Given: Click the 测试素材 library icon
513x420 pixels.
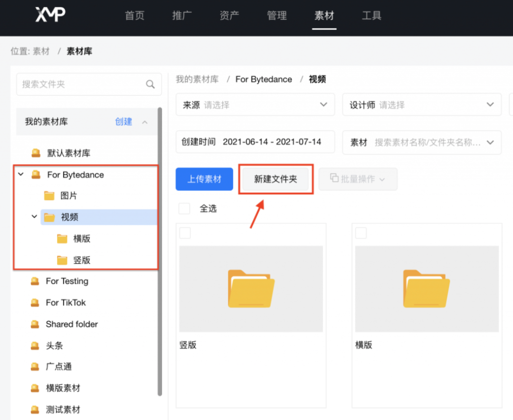Looking at the screenshot, I should click(x=35, y=410).
